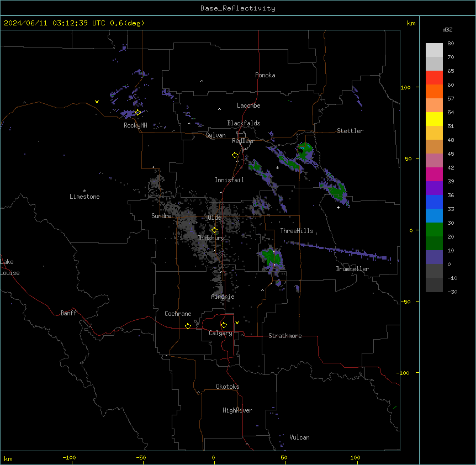Select the violet swatch between 10 and 0
Image resolution: width=476 pixels, height=465 pixels.
434,257
